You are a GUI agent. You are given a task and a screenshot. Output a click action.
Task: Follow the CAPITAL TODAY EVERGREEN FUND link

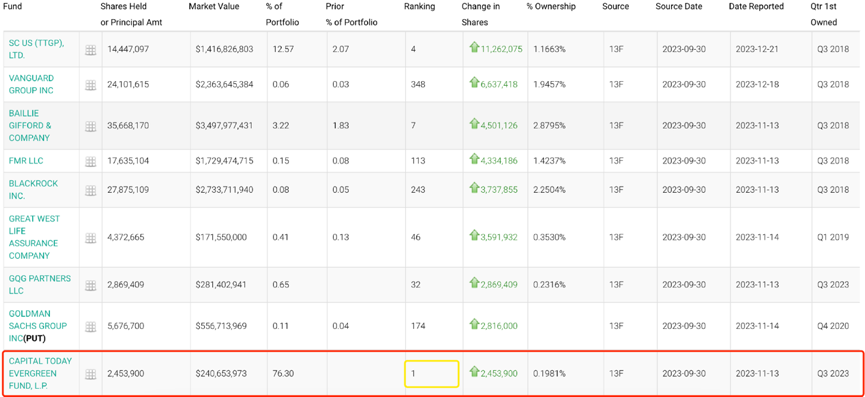(x=40, y=373)
